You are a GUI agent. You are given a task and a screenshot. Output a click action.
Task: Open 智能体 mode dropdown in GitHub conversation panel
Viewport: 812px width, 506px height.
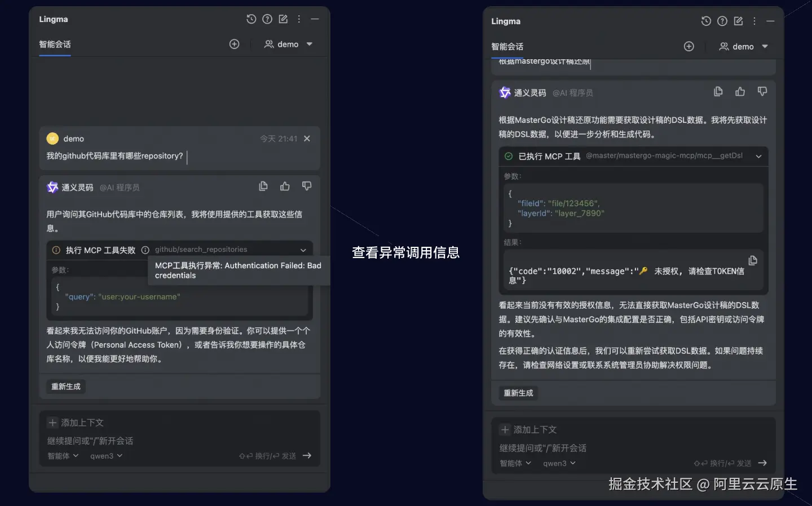coord(63,456)
